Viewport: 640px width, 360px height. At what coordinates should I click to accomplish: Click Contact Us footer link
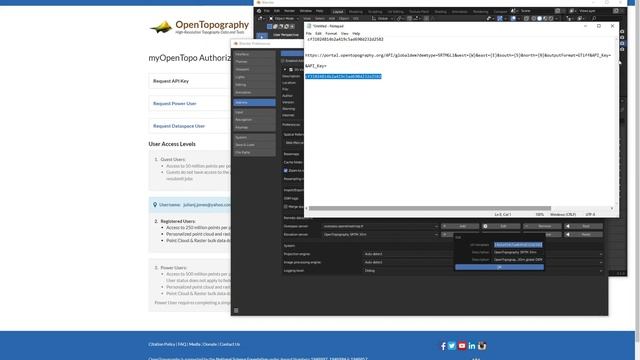click(230, 344)
